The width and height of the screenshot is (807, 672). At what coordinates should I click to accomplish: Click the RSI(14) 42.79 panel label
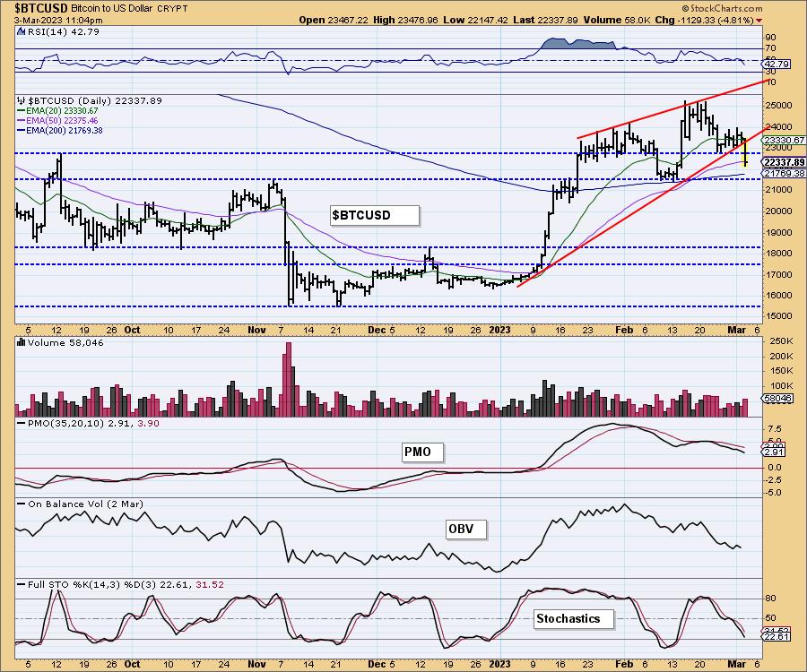[x=64, y=32]
